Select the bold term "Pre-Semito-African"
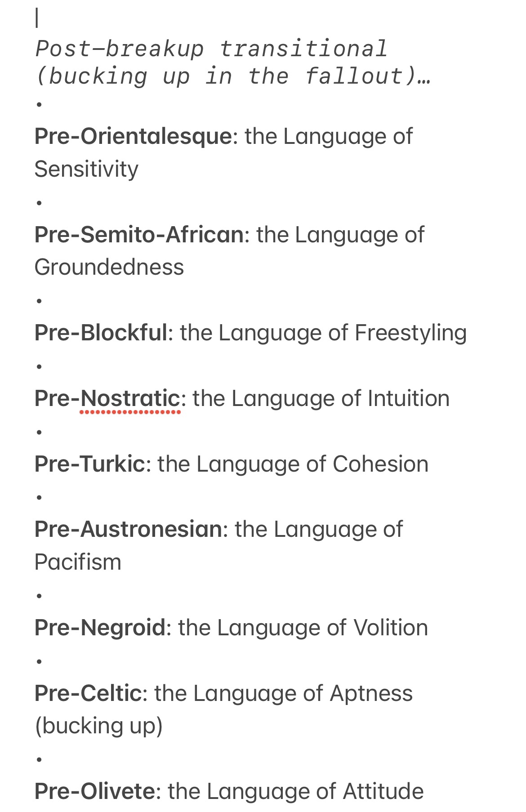Screen dimensions: 526x812 click(139, 234)
